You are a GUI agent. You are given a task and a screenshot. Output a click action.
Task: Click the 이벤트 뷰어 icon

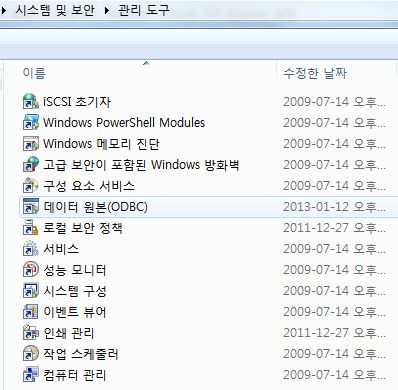(31, 312)
